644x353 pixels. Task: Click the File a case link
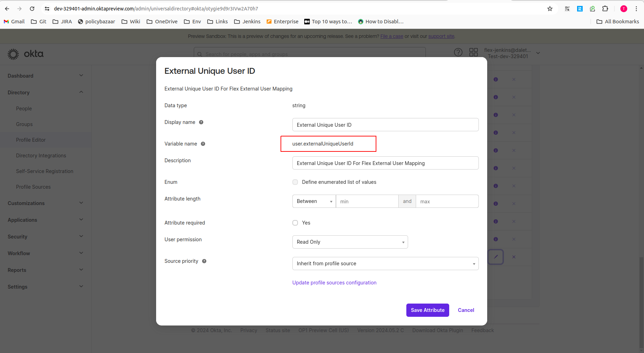(392, 36)
